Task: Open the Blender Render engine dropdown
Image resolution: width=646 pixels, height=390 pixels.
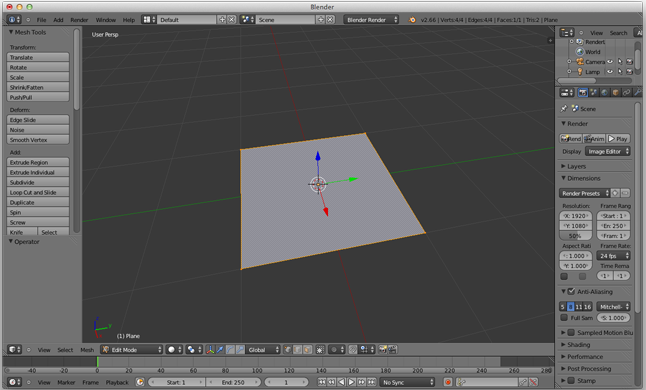Action: point(372,20)
